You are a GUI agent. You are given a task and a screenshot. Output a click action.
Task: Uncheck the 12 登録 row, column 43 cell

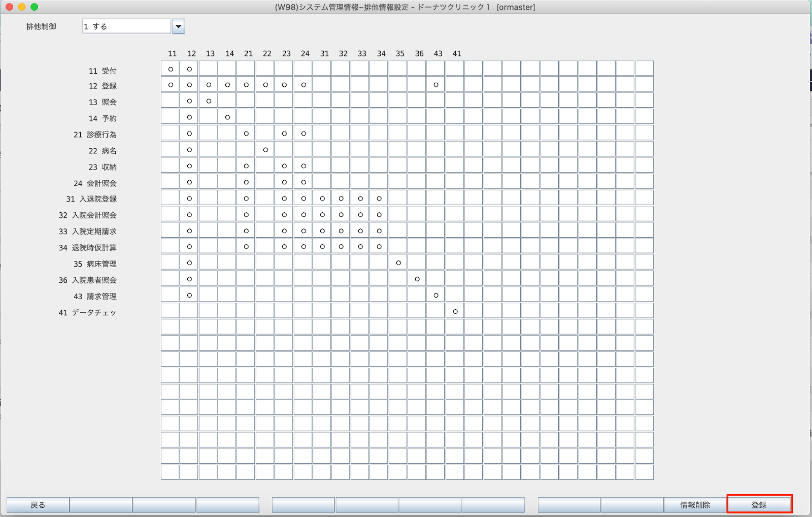(436, 84)
